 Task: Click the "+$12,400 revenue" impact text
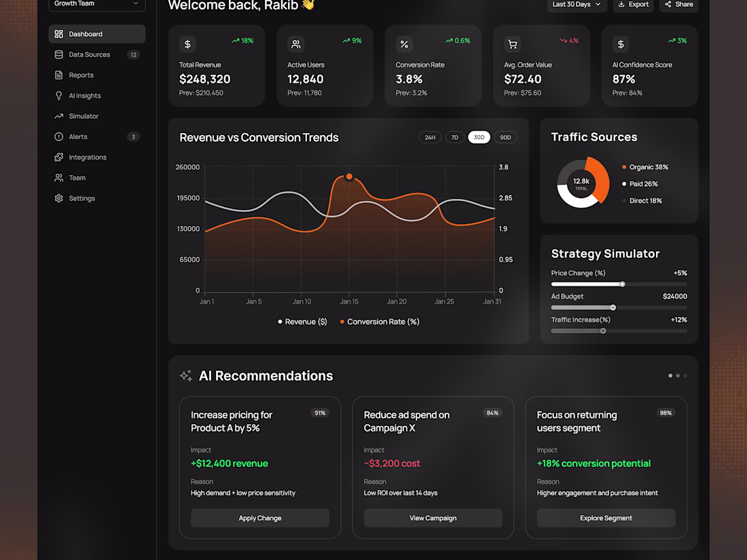pos(230,464)
